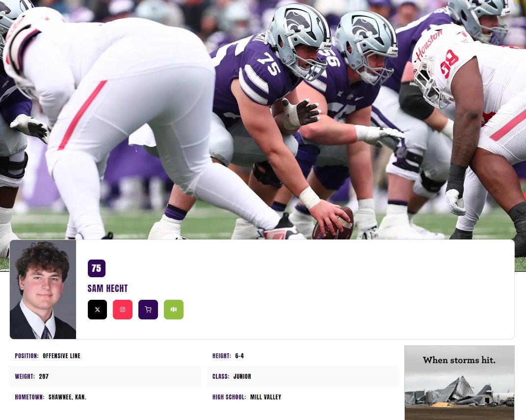
Task: Click the shopping cart merchandise icon
Action: (x=148, y=309)
